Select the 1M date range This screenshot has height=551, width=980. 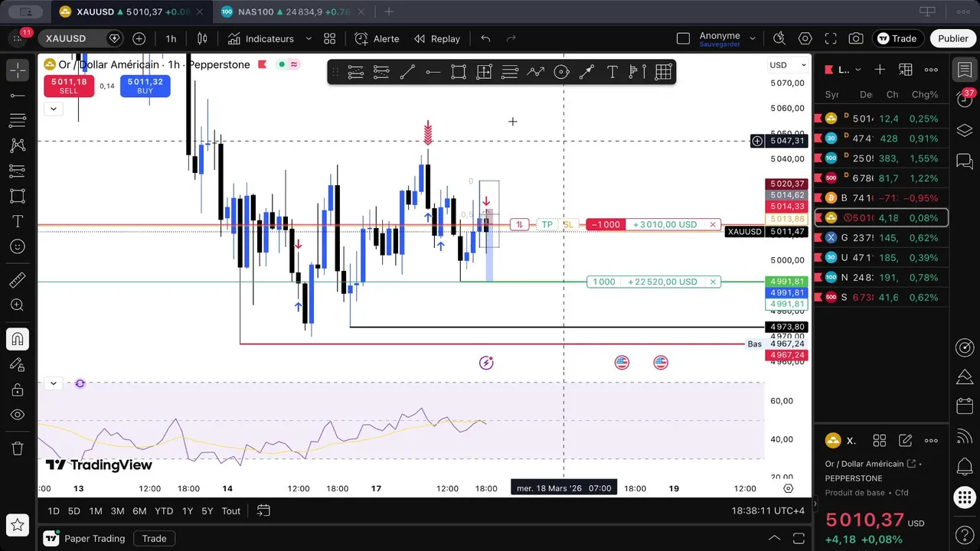tap(96, 510)
